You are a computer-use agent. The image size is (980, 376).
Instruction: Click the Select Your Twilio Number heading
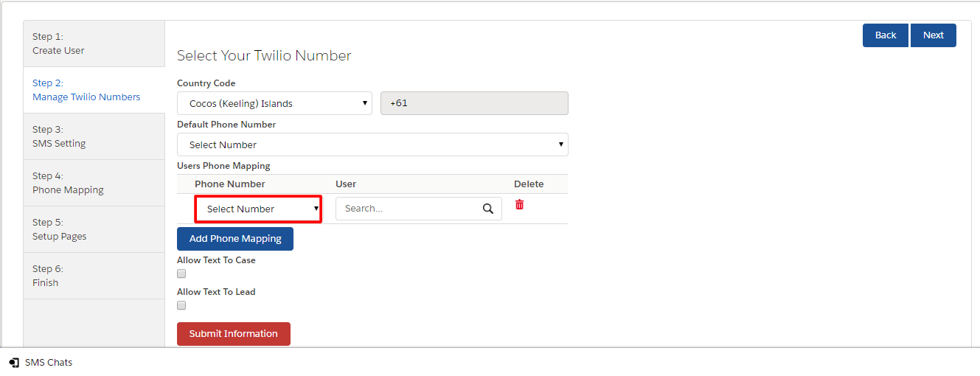(x=264, y=55)
